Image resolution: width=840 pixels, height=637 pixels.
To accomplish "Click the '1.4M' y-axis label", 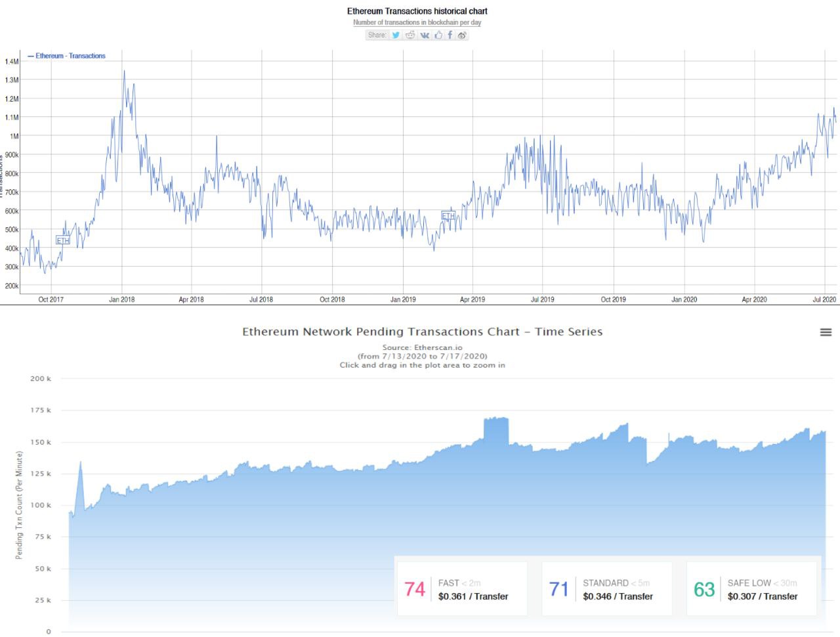I will (x=12, y=61).
